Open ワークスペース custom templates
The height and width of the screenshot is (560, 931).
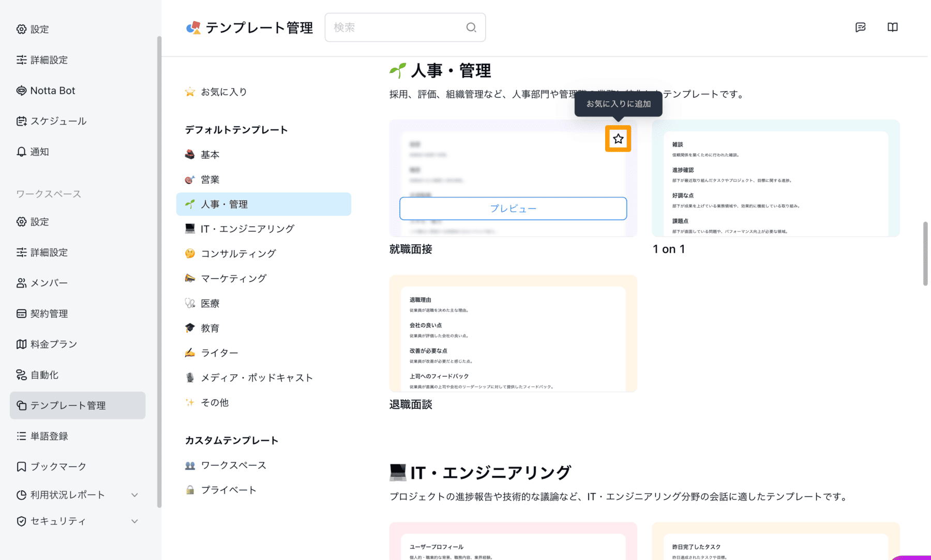pyautogui.click(x=263, y=465)
